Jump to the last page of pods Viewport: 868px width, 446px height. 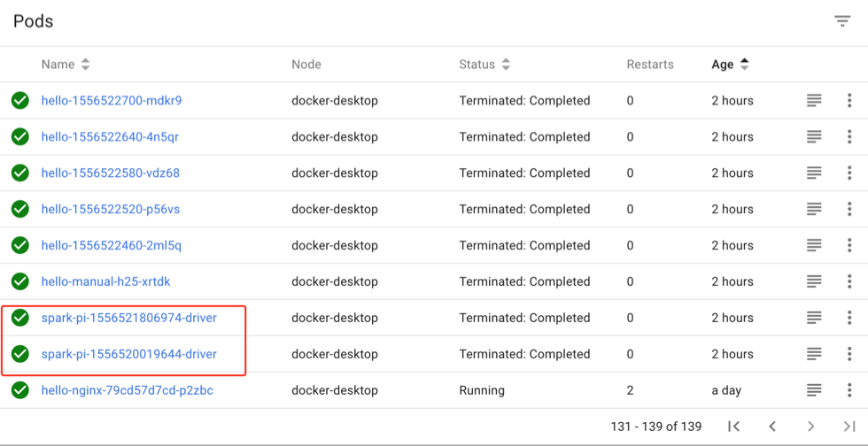click(849, 426)
